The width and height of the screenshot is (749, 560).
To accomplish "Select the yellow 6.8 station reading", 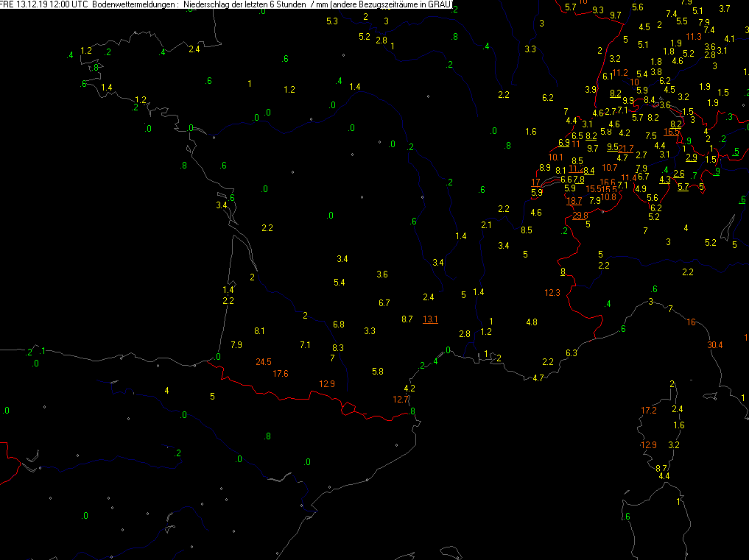I will 339,325.
